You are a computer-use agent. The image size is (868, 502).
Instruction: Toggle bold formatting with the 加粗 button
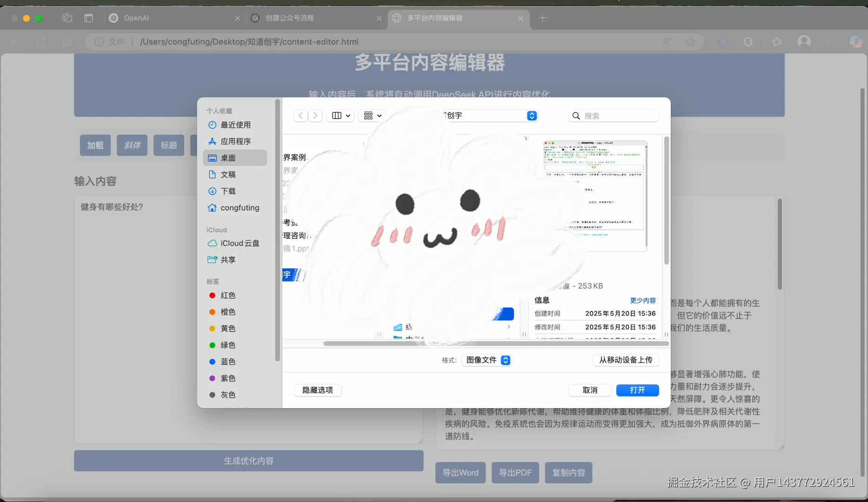coord(95,145)
